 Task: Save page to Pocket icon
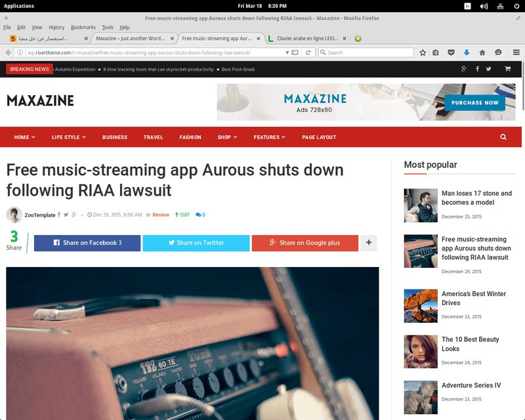[451, 52]
